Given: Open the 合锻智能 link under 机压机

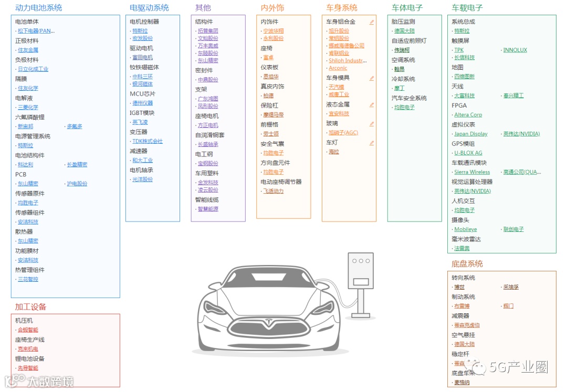Looking at the screenshot, I should tap(28, 330).
